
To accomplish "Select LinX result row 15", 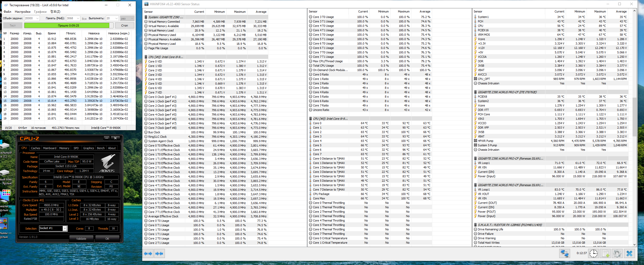I will tap(67, 101).
